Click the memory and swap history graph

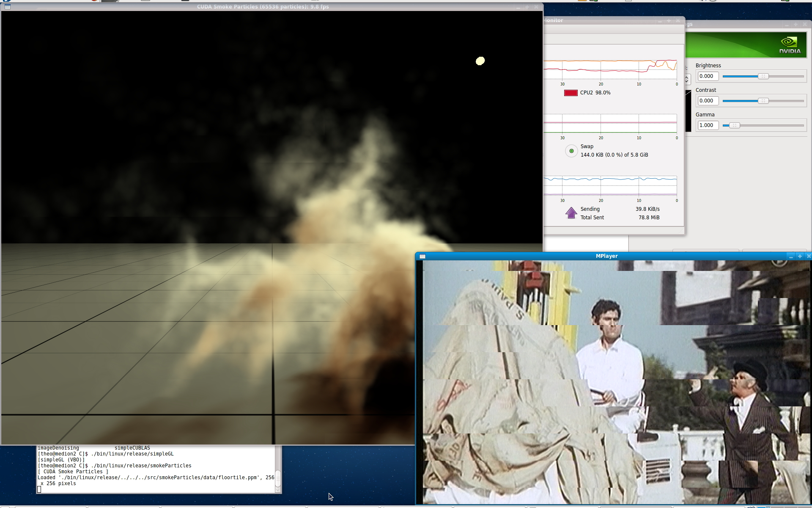(x=610, y=124)
